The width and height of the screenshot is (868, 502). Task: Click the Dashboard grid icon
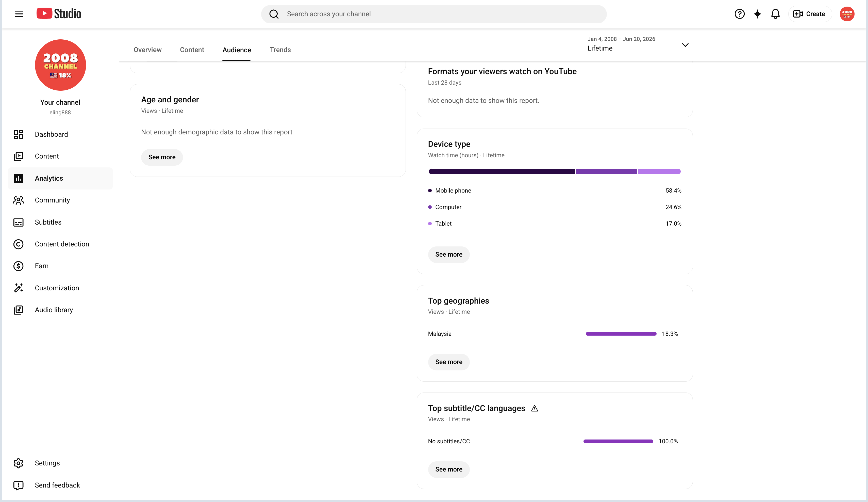[18, 134]
